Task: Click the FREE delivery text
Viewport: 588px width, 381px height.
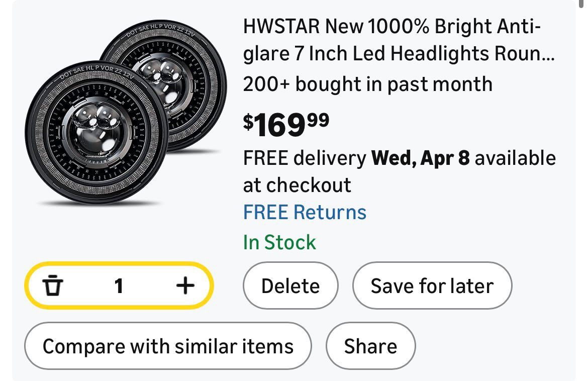Action: 305,158
